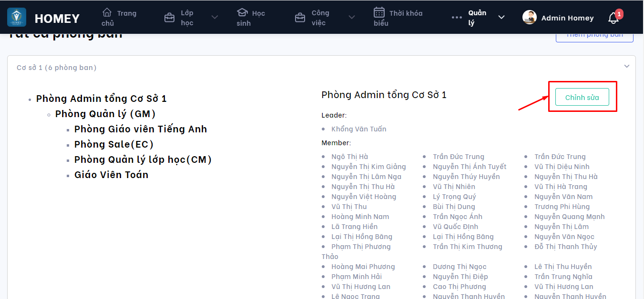
Task: Click the briefcase icon beside Công việc
Action: tap(300, 18)
